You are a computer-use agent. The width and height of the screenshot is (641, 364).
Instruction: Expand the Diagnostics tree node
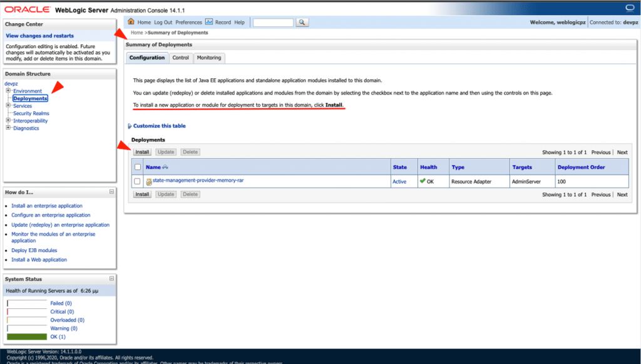point(8,128)
